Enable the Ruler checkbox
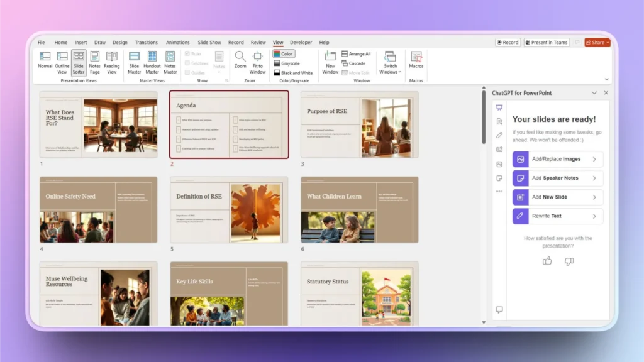The height and width of the screenshot is (362, 644). [188, 53]
